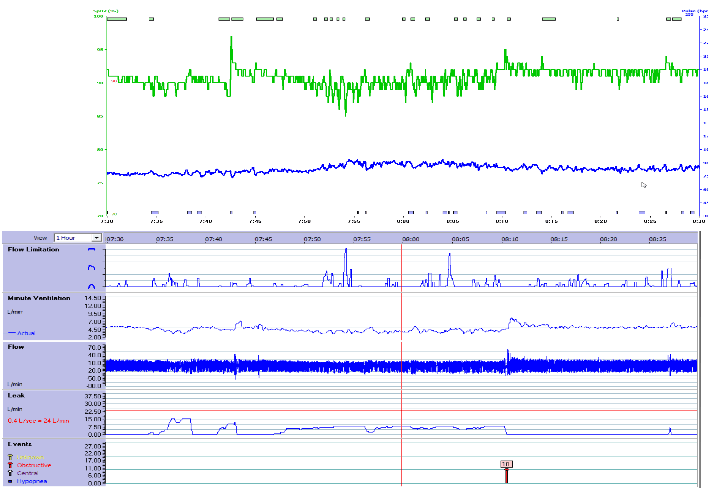
Task: Click the Leak panel title
Action: [17, 395]
